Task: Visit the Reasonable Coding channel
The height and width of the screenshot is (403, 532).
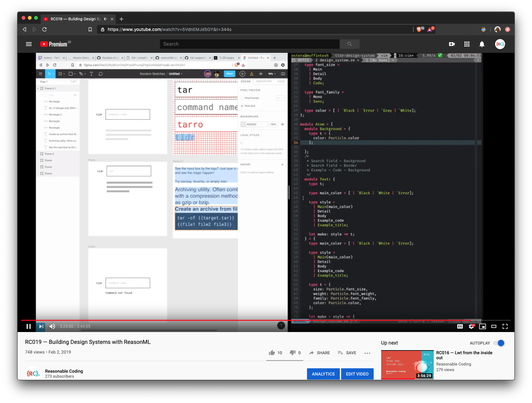Action: click(64, 371)
